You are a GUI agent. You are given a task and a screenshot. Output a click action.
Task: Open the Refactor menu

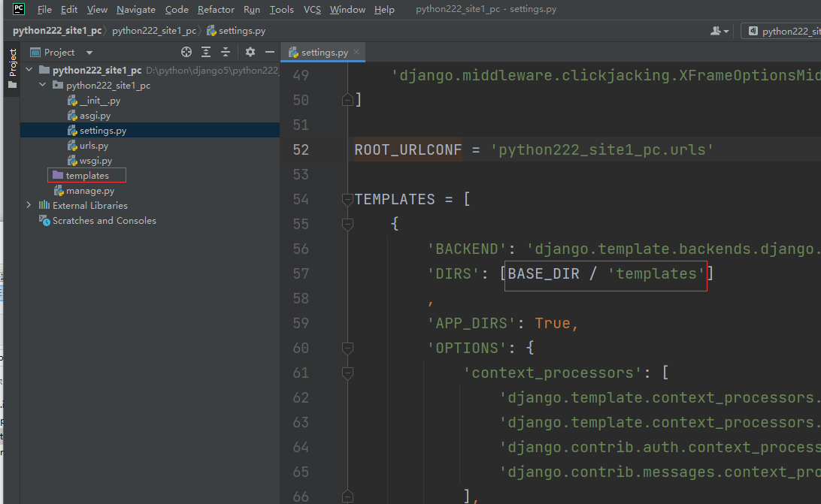click(x=216, y=10)
